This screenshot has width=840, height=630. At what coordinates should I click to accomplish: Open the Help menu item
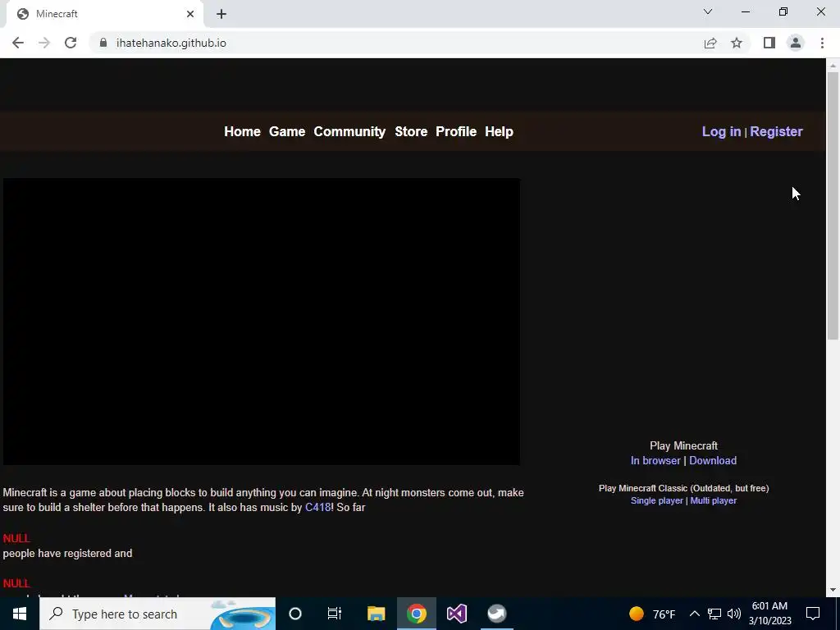(x=499, y=132)
